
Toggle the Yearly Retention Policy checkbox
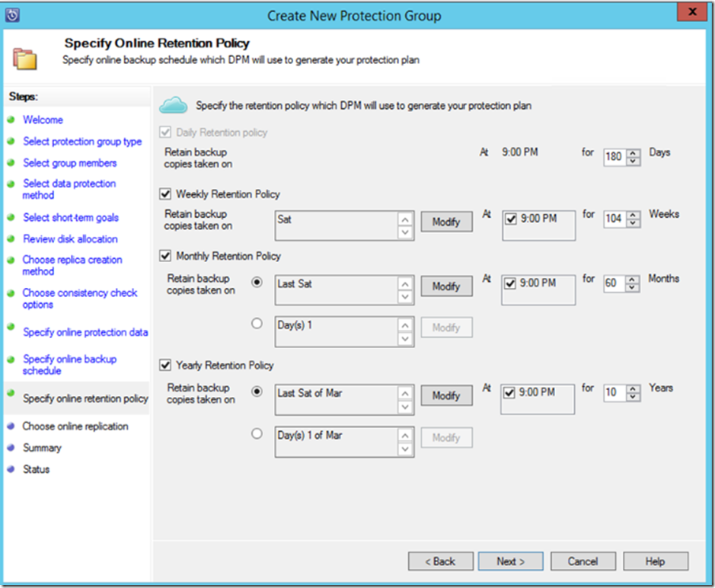[x=165, y=366]
